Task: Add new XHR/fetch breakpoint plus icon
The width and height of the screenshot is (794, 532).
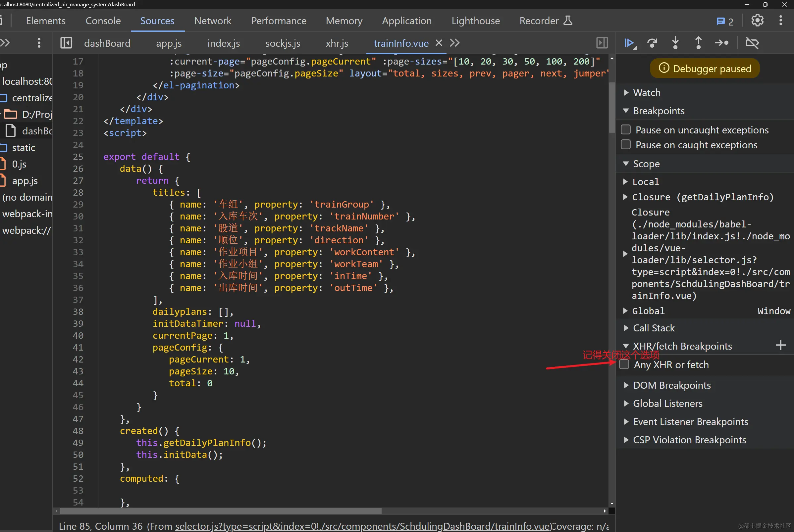Action: (780, 345)
